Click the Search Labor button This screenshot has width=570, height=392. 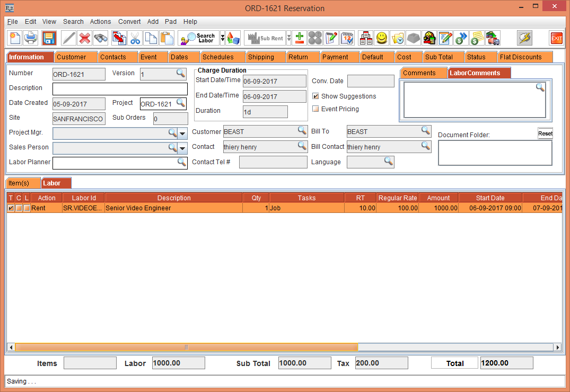[x=199, y=38]
